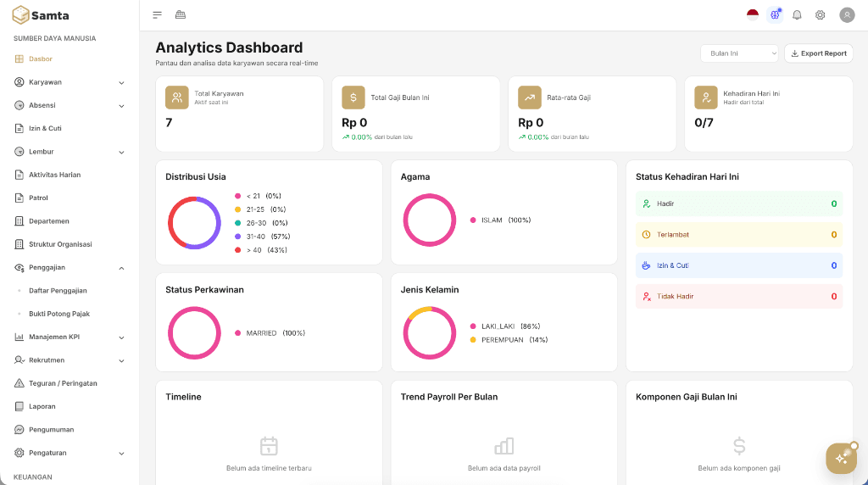Expand the Lembur menu chevron
The height and width of the screenshot is (485, 868).
tap(121, 153)
